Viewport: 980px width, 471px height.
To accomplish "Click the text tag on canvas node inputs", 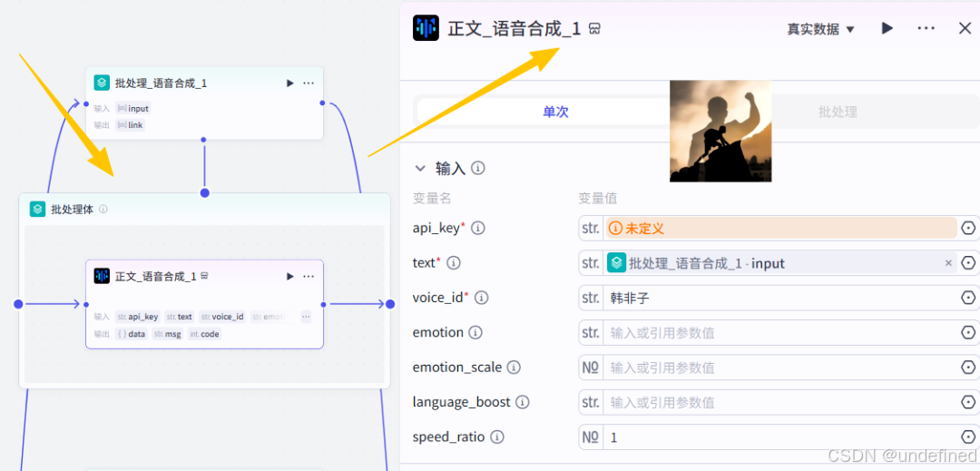I will 180,317.
